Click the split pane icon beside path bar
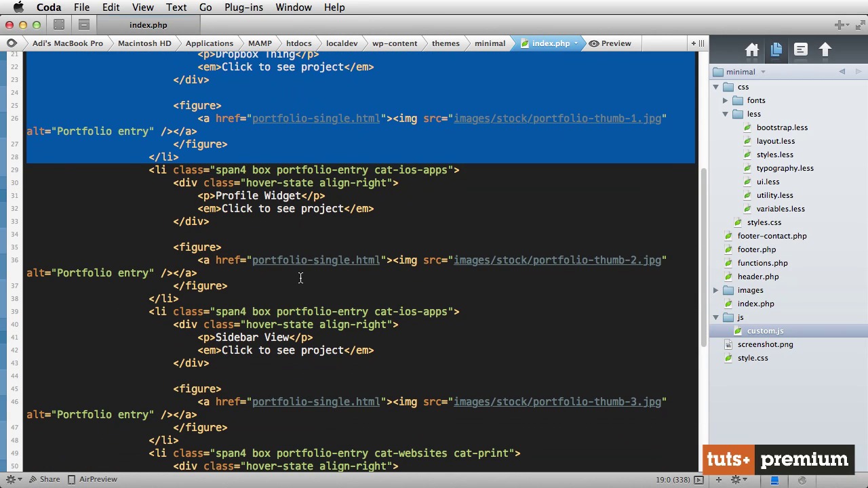This screenshot has width=868, height=488. 701,43
